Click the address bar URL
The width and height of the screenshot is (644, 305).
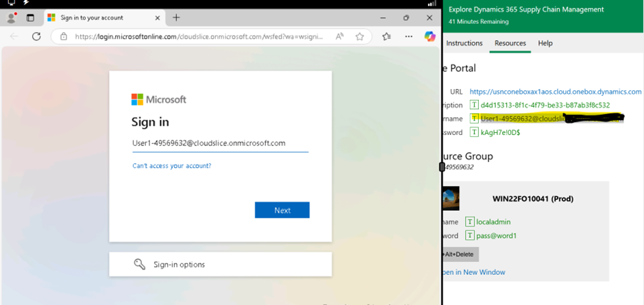(199, 36)
